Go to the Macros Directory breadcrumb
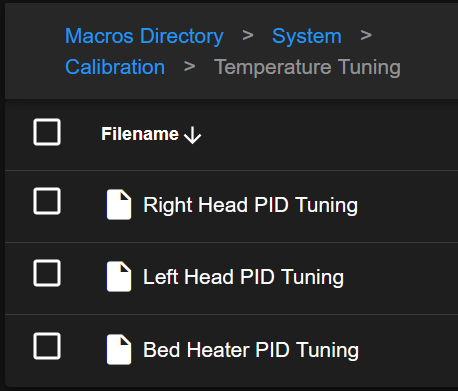The height and width of the screenshot is (391, 458). (144, 36)
